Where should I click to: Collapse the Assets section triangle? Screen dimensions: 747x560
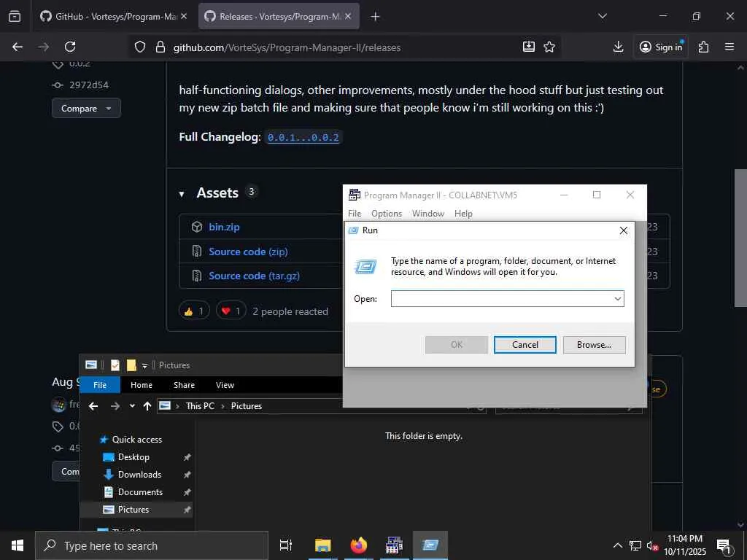point(182,194)
